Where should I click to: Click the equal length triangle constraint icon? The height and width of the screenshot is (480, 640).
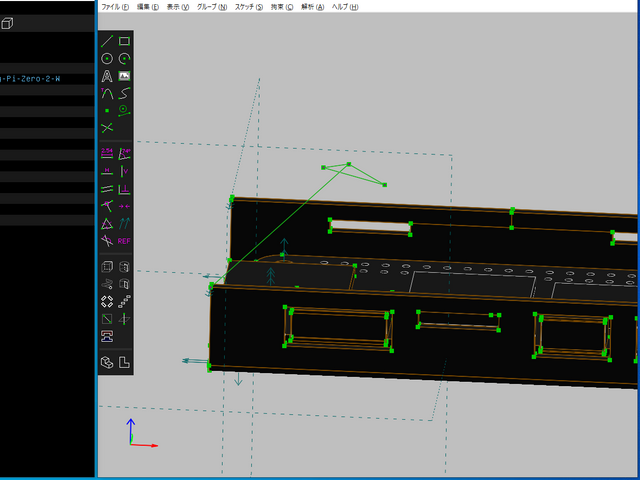(107, 223)
